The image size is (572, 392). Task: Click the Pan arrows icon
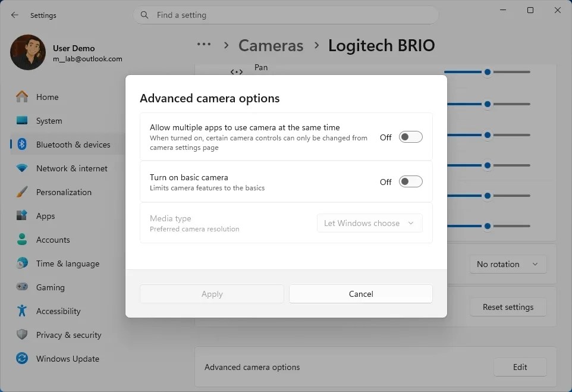(237, 72)
